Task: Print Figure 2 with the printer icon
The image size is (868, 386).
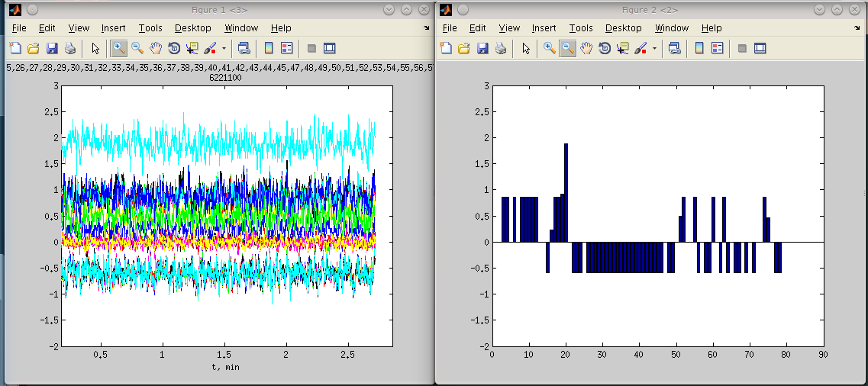Action: [x=501, y=48]
